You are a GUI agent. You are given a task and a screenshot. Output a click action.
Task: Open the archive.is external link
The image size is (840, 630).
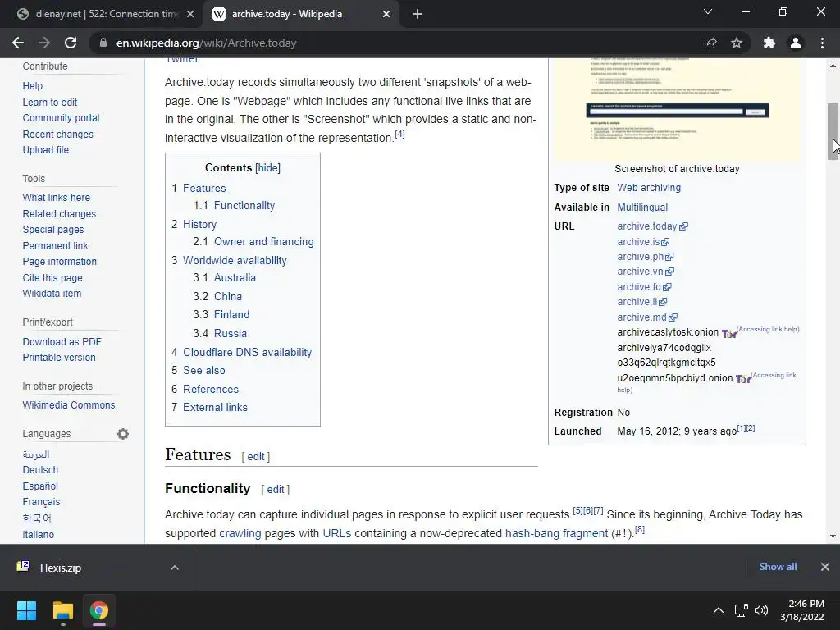pyautogui.click(x=643, y=242)
